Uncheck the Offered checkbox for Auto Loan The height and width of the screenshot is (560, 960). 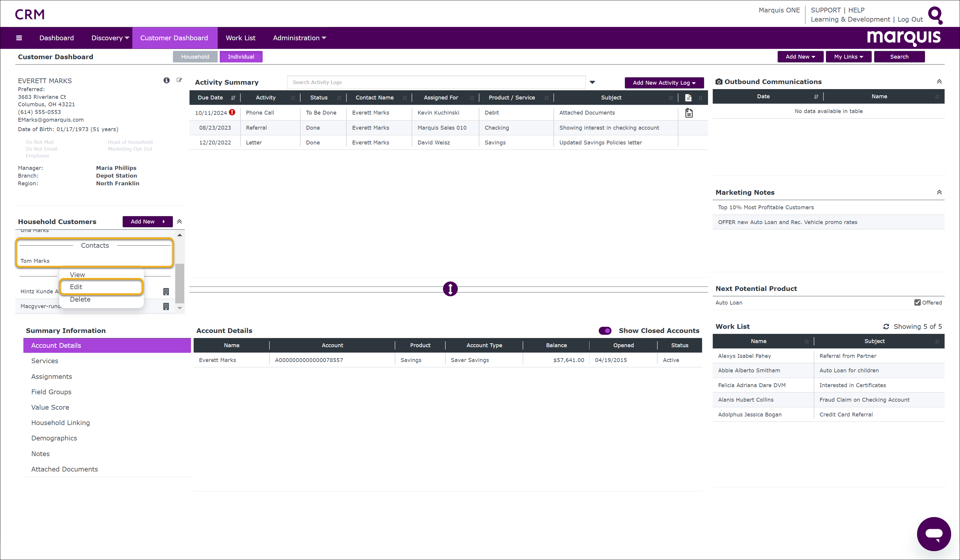point(917,302)
